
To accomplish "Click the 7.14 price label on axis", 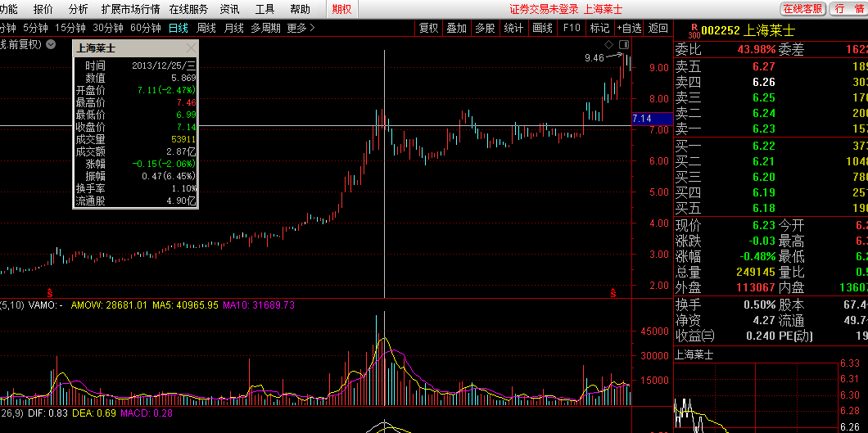I will pos(642,120).
